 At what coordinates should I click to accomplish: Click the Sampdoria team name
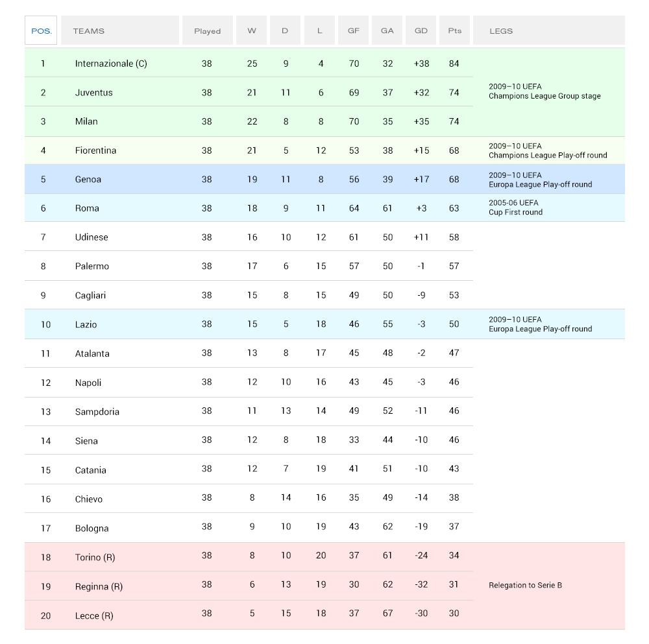pos(97,412)
